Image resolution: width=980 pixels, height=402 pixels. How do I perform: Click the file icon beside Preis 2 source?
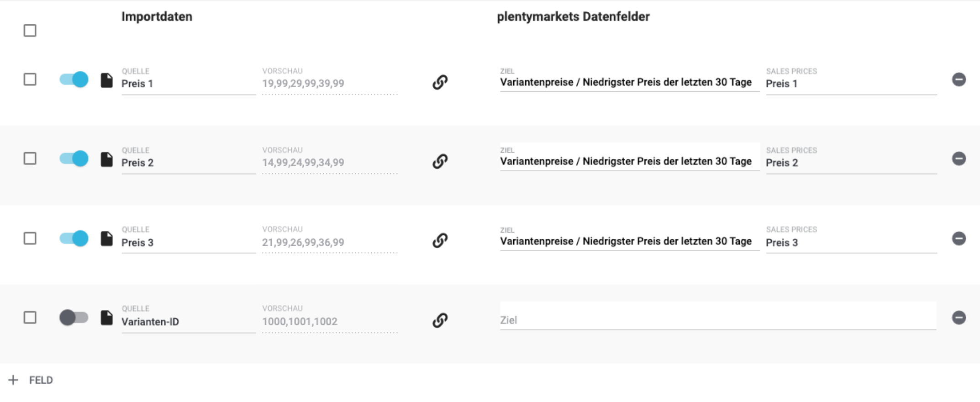click(x=107, y=159)
